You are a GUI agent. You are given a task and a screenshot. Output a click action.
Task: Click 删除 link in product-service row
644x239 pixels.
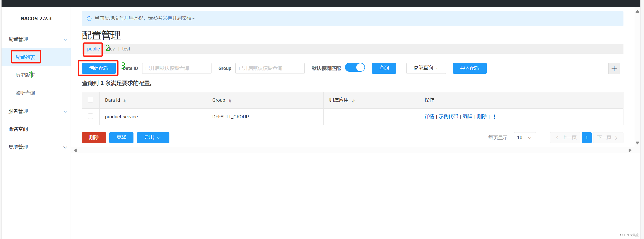click(x=482, y=117)
